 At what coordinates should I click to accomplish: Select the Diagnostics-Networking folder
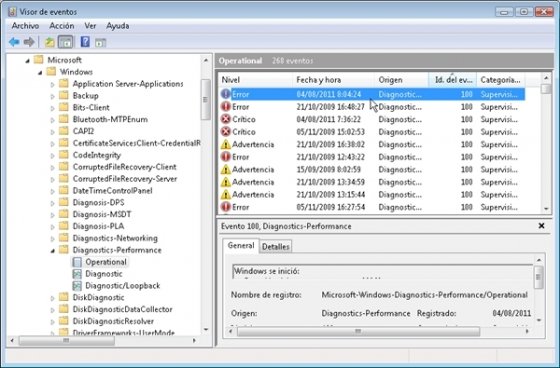pos(115,238)
